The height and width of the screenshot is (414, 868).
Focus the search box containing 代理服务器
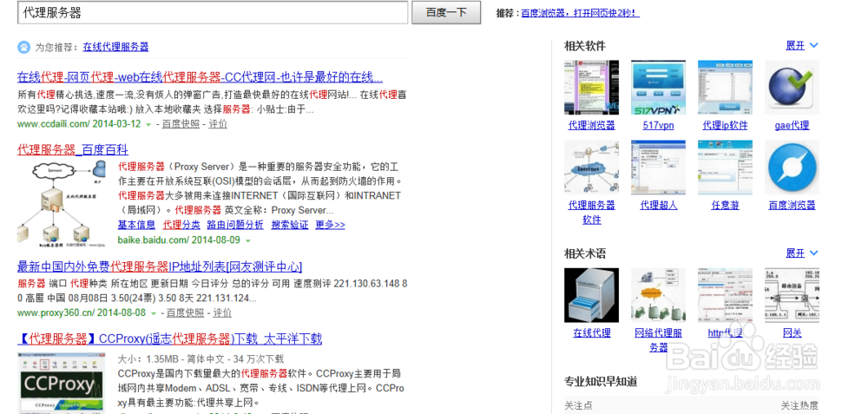213,13
